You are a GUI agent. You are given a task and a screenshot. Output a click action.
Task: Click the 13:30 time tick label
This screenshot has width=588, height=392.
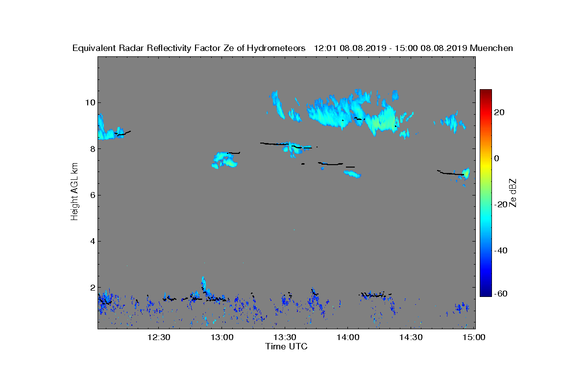pyautogui.click(x=285, y=338)
